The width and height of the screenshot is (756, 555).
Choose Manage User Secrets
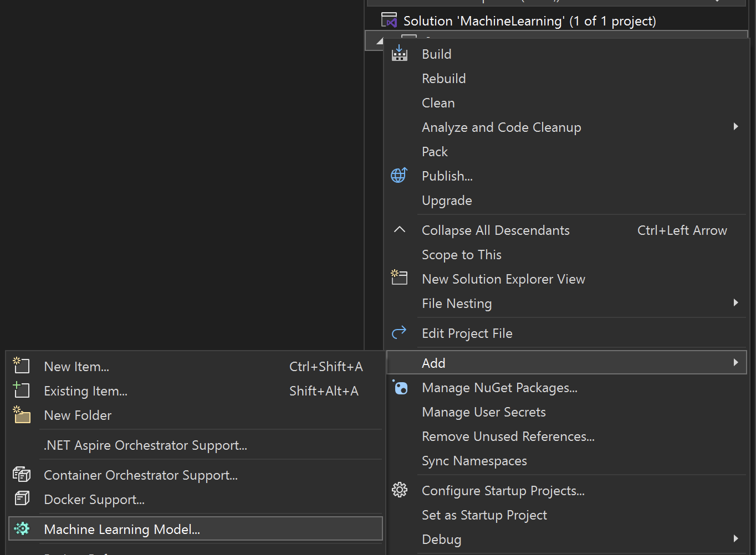tap(566, 412)
